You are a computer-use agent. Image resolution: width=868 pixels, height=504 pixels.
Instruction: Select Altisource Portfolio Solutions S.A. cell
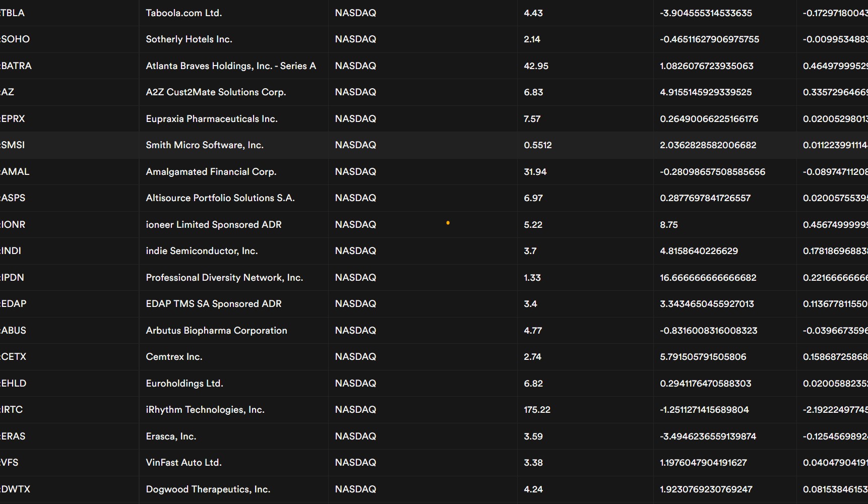point(220,198)
